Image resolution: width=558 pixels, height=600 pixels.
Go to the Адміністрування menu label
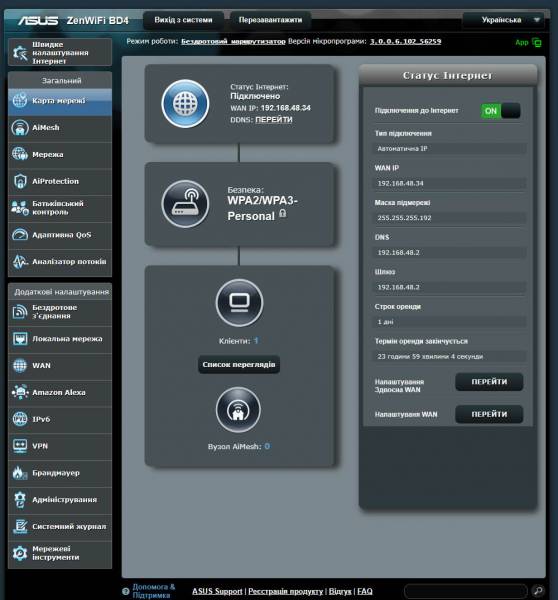(64, 500)
